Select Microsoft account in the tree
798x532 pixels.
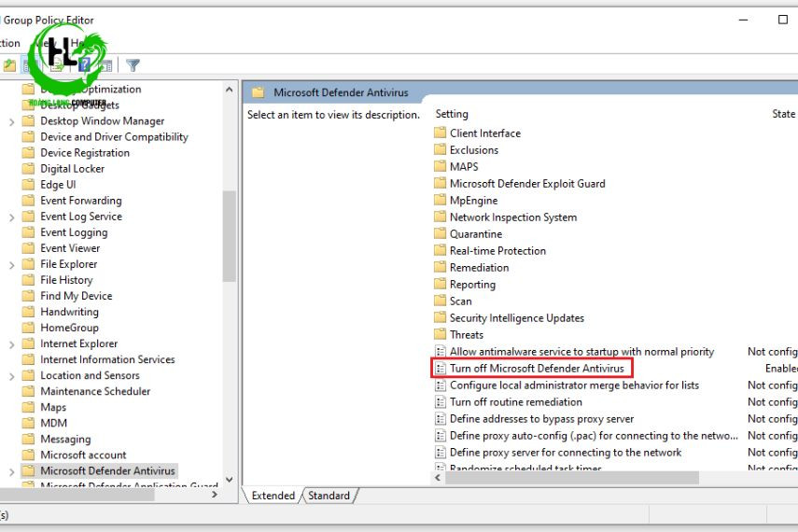click(x=83, y=455)
